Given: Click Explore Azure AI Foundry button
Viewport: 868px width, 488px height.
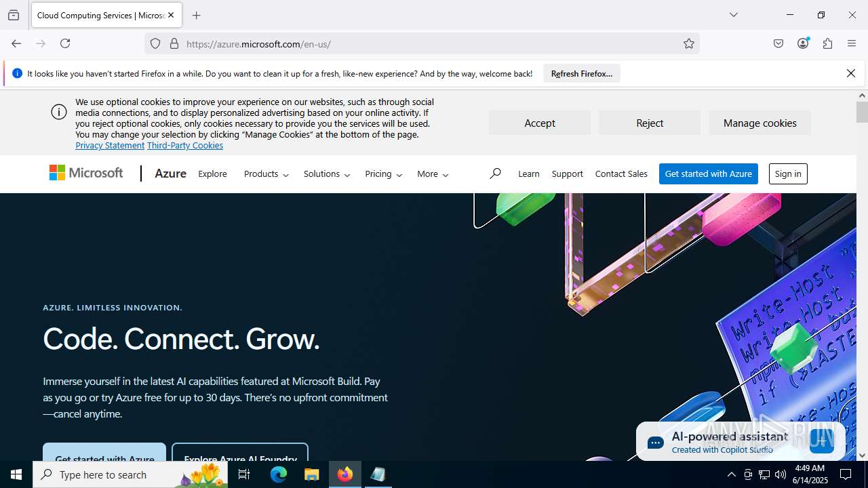Looking at the screenshot, I should 240,453.
